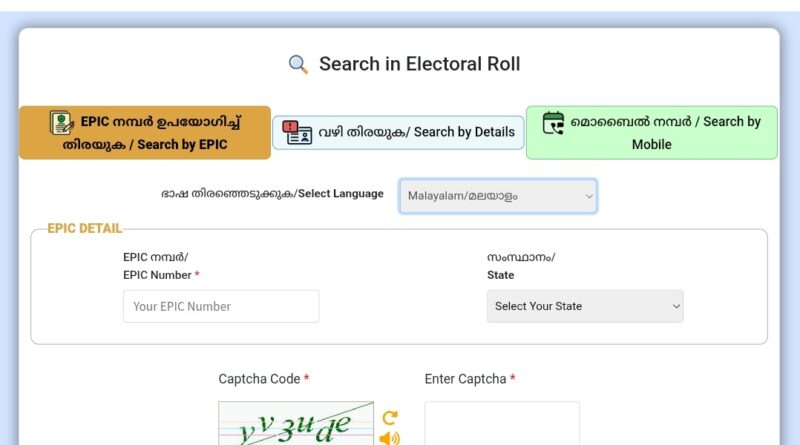The width and height of the screenshot is (800, 445).
Task: Switch to the Search by Details tab
Action: click(x=398, y=132)
